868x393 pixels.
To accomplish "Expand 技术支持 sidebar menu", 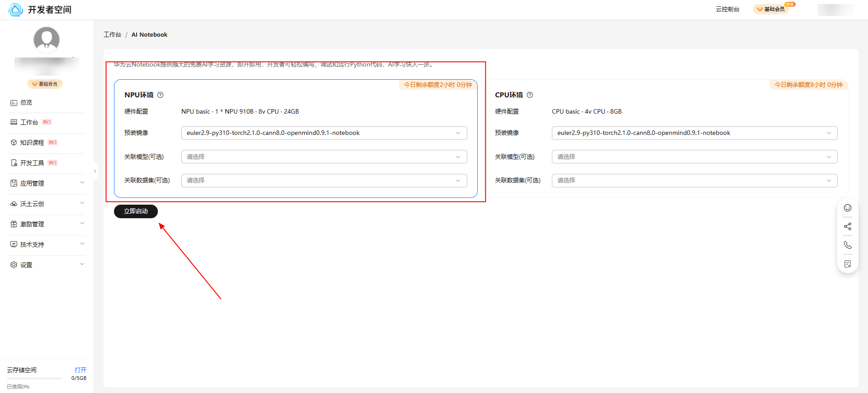I will (x=47, y=244).
